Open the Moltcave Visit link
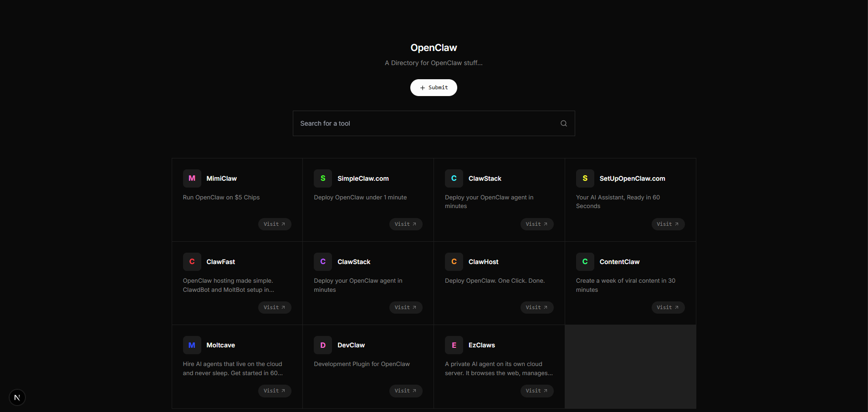 (x=274, y=391)
